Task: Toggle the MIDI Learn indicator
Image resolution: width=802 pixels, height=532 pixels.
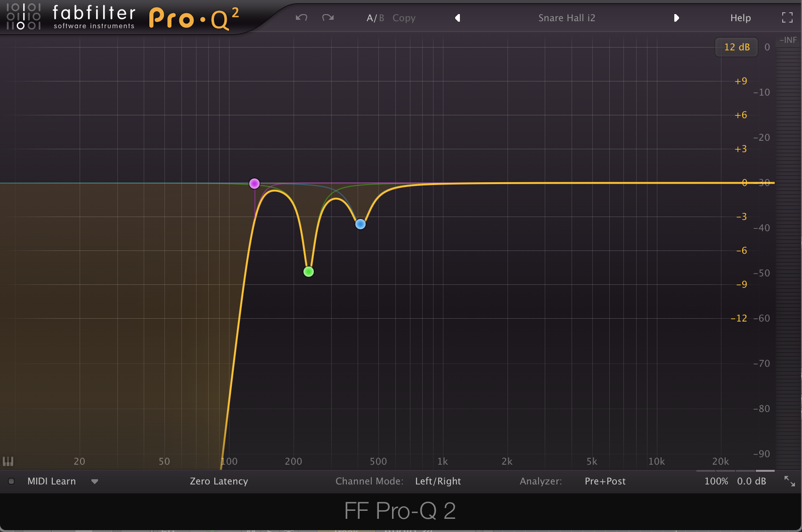Action: [x=11, y=481]
